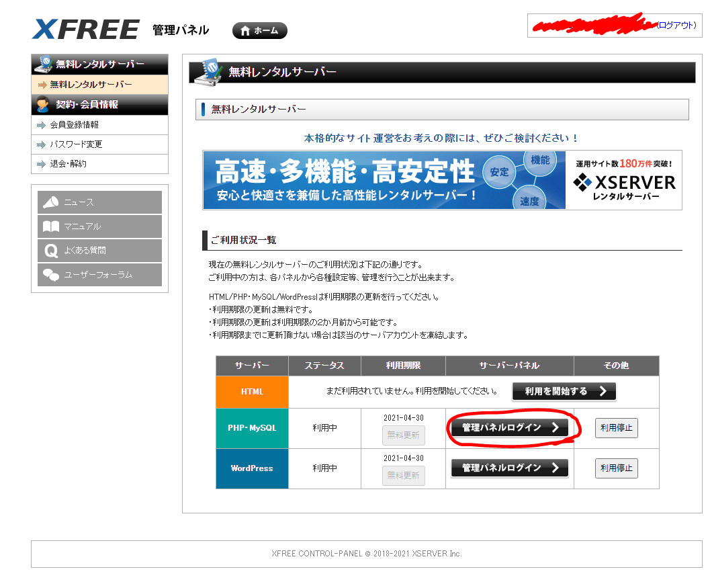Click 利用中 status in the PHP・MySQL row
Image resolution: width=710 pixels, height=588 pixels.
click(x=324, y=428)
